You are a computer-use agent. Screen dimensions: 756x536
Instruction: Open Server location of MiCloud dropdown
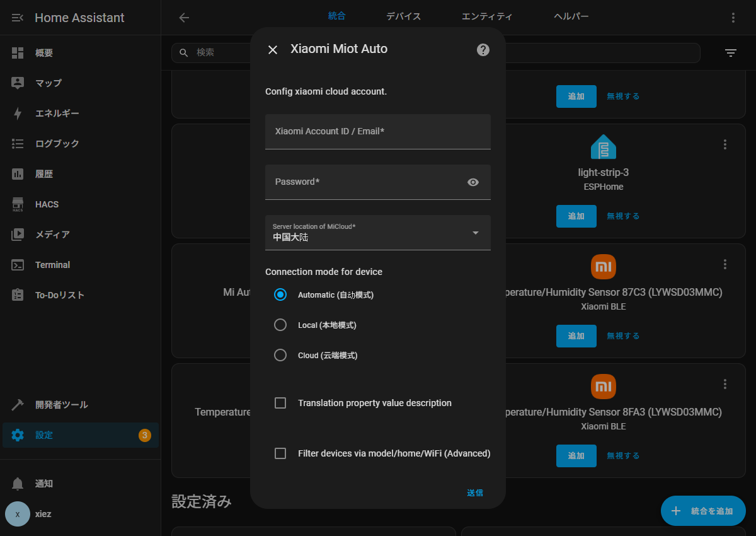click(378, 233)
